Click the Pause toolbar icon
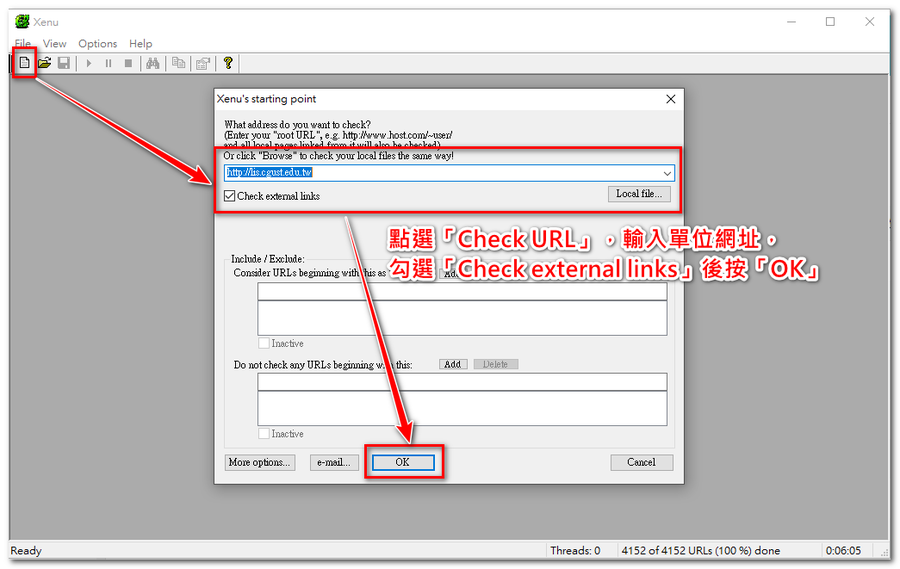Image resolution: width=900 pixels, height=569 pixels. click(108, 63)
